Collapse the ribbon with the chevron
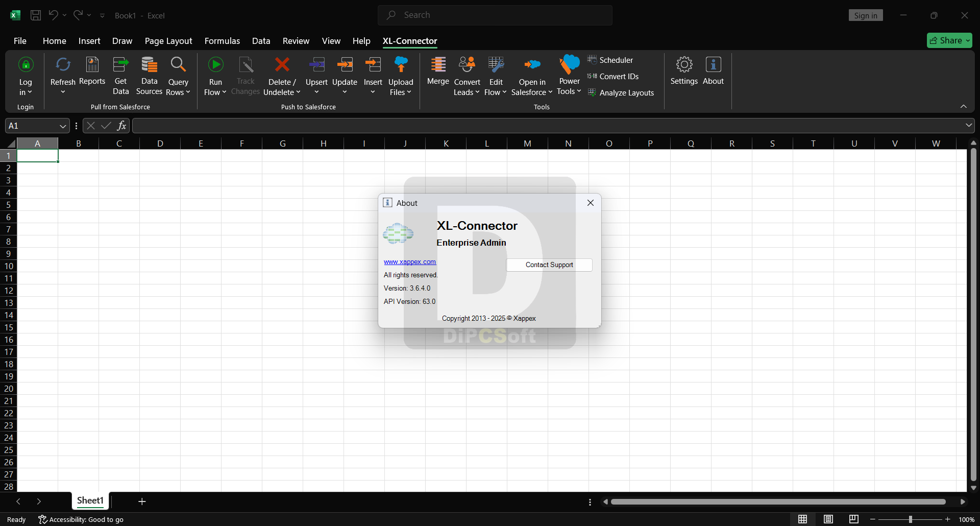980x526 pixels. click(x=963, y=106)
